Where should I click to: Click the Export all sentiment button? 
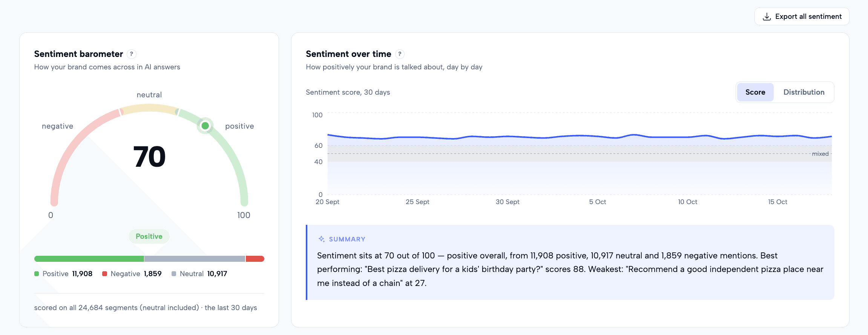tap(802, 17)
